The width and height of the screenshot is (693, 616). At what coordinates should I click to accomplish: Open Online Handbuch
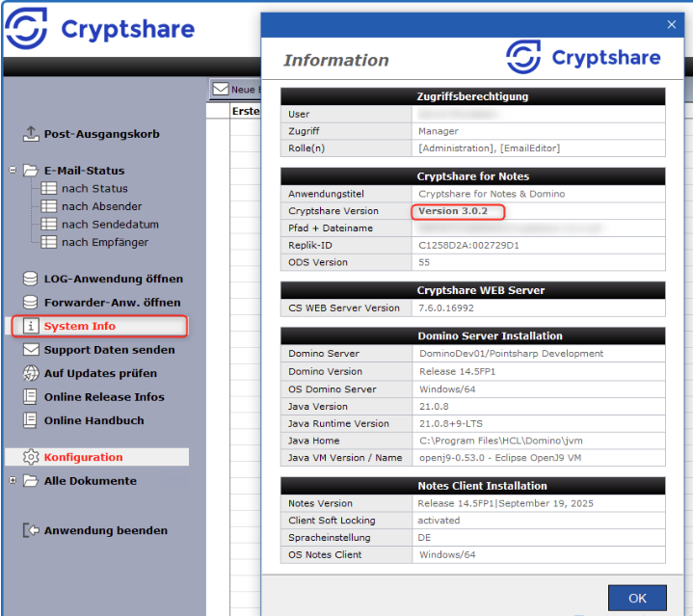(x=94, y=420)
